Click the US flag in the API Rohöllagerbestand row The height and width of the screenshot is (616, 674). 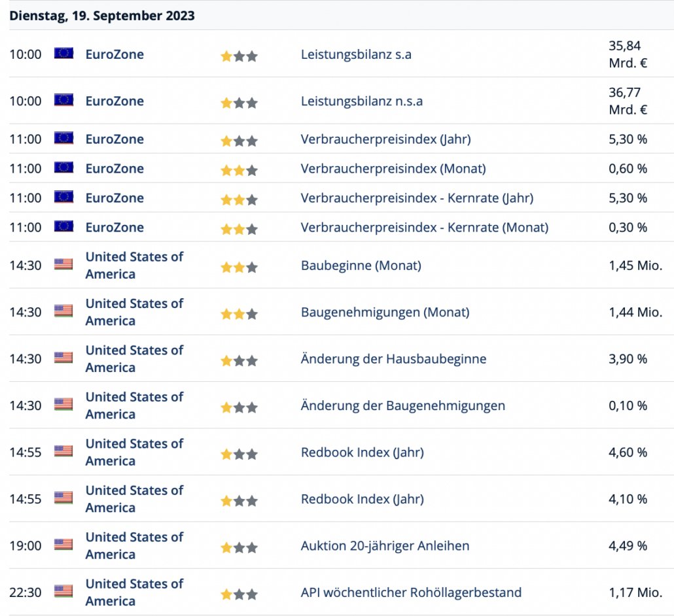click(x=63, y=592)
